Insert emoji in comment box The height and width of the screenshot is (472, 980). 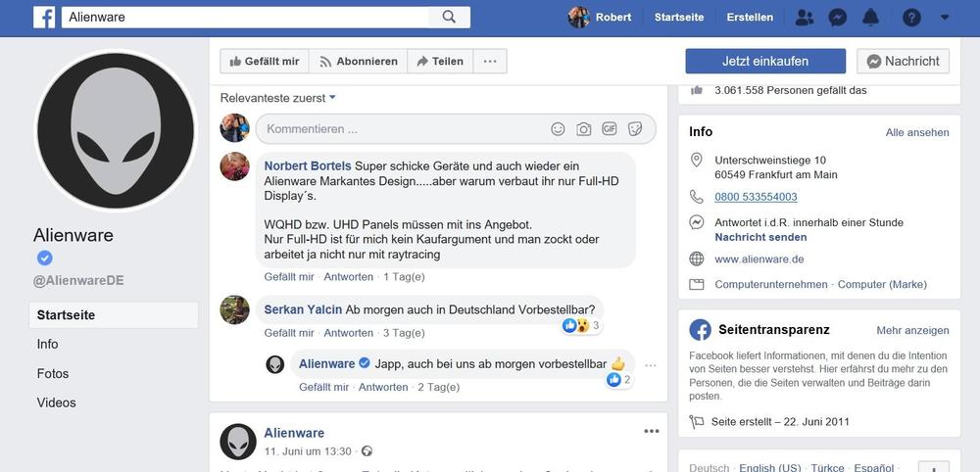(558, 128)
